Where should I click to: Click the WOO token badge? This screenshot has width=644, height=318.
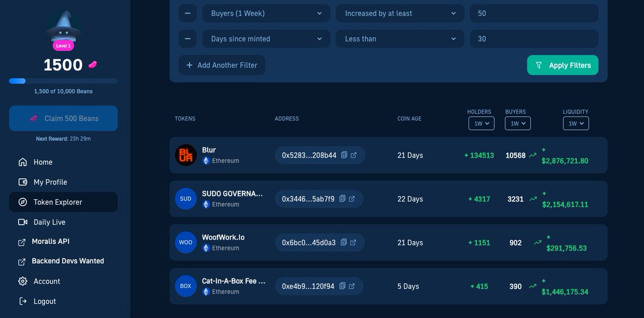tap(186, 242)
